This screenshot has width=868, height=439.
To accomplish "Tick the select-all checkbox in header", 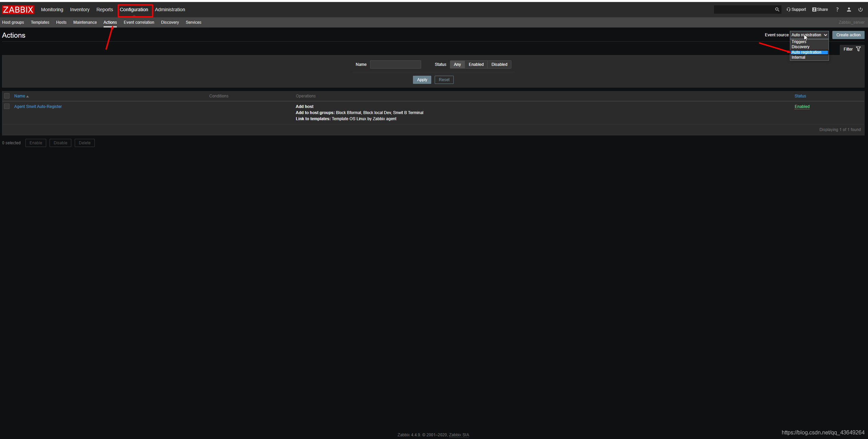I will 7,96.
